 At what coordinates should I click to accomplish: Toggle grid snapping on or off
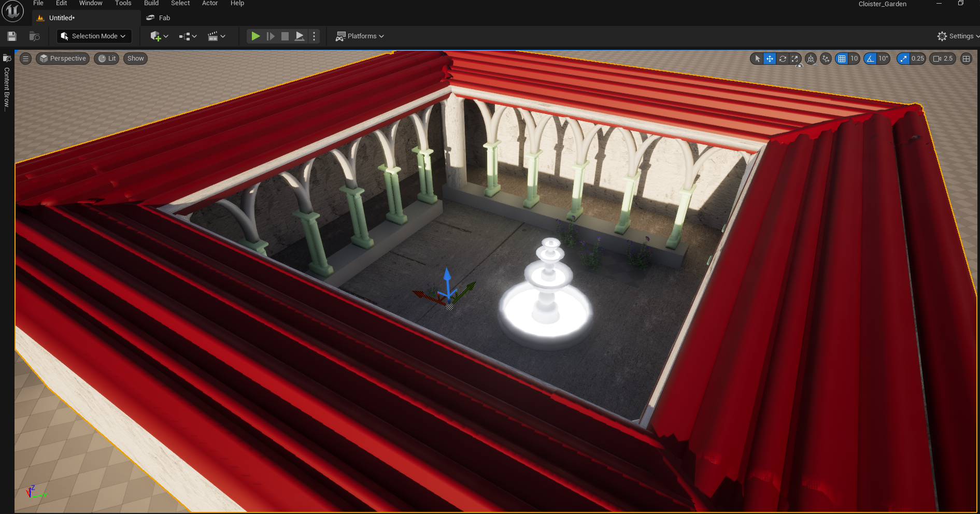click(x=842, y=59)
